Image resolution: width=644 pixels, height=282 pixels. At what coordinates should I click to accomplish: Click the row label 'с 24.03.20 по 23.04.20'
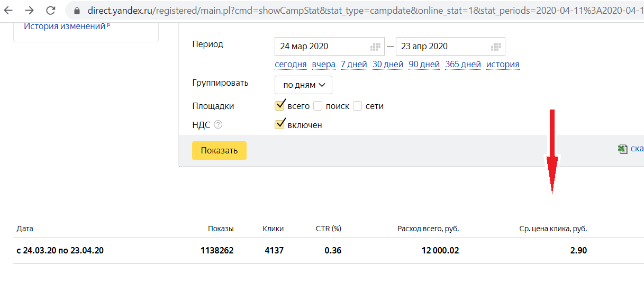tap(60, 251)
